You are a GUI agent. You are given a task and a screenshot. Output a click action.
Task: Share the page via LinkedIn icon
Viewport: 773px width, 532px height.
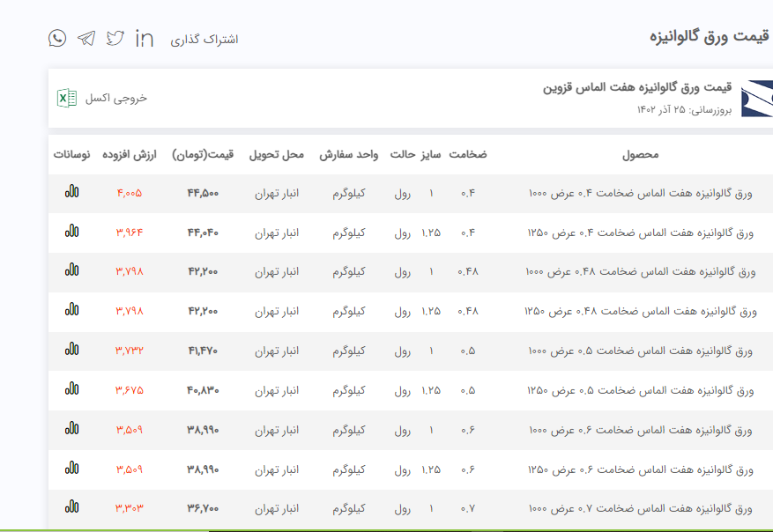tap(145, 38)
